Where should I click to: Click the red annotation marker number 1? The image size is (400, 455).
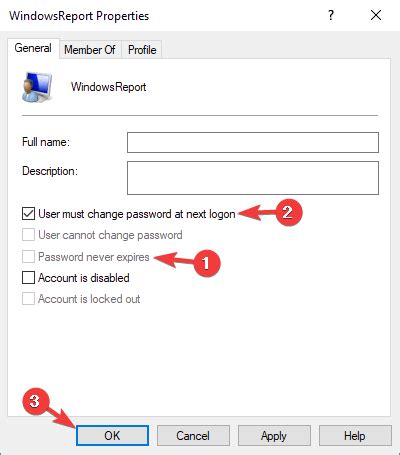coord(207,263)
